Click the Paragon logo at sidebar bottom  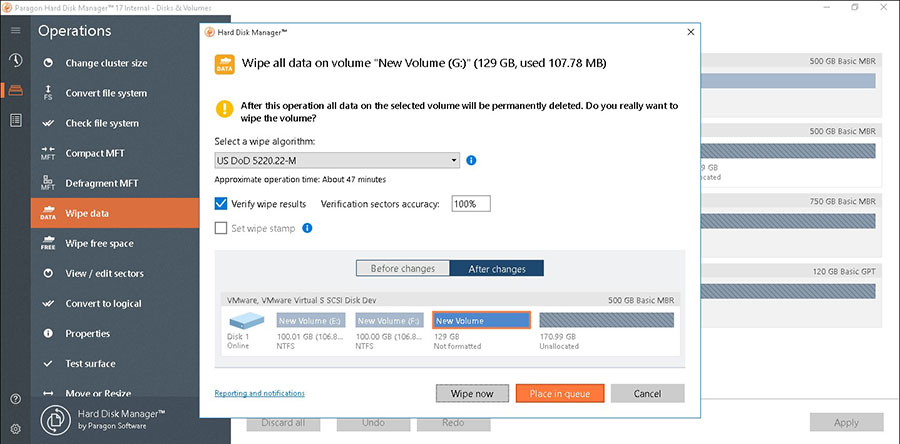click(x=56, y=420)
